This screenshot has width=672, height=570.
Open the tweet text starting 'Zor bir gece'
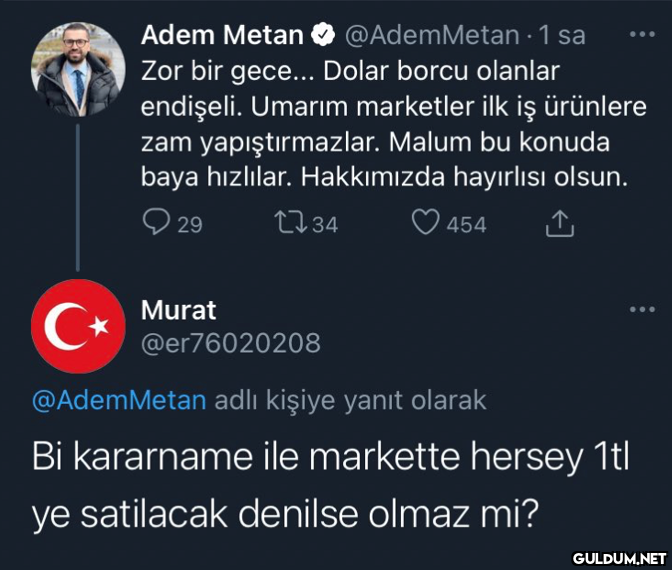tap(393, 124)
